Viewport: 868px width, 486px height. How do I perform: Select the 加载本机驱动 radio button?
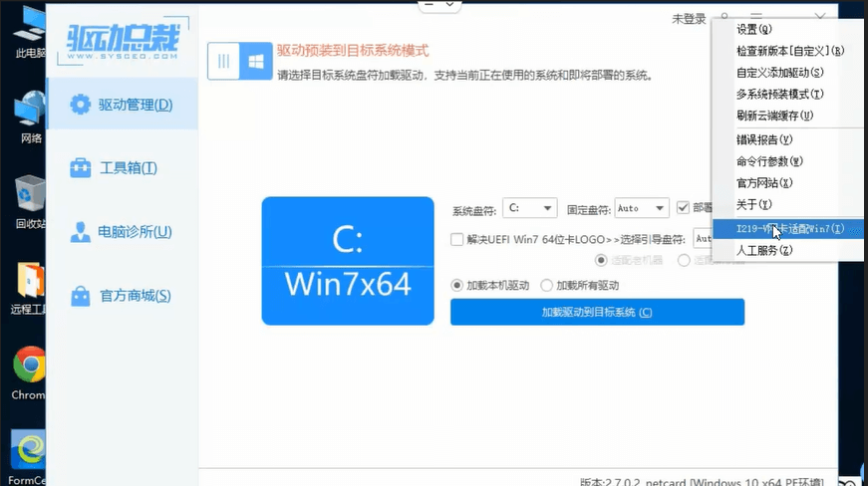pyautogui.click(x=457, y=285)
